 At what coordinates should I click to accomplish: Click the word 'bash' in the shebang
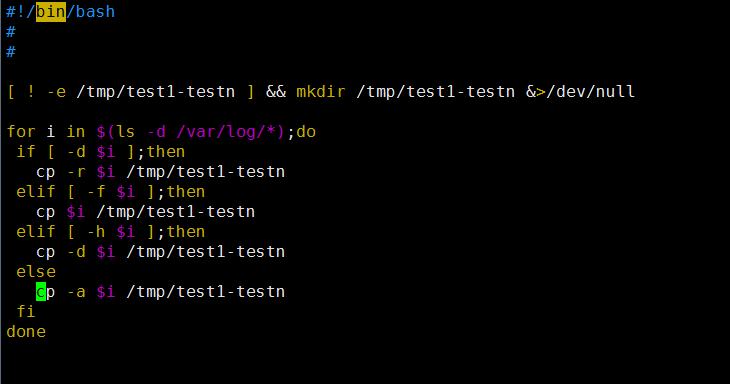95,12
